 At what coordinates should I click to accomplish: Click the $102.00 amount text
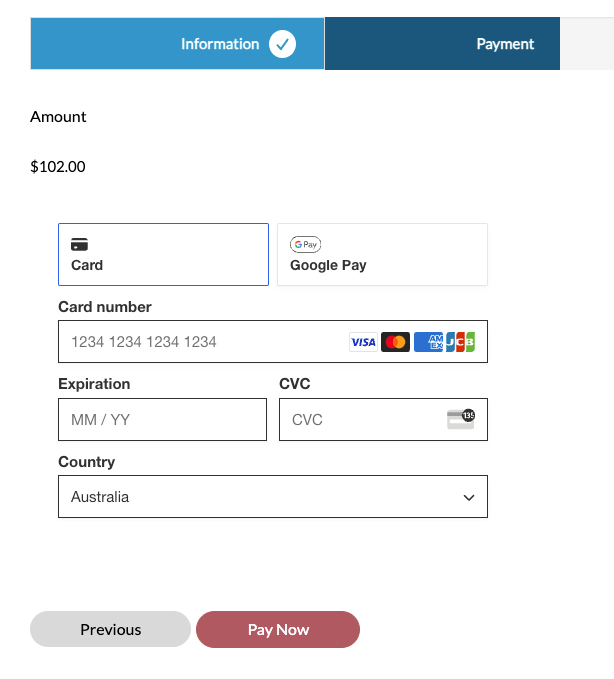(x=58, y=167)
